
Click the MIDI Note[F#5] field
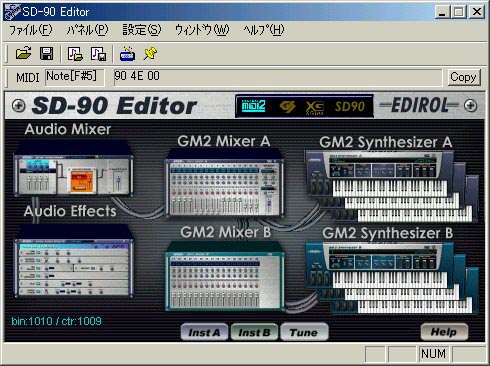75,77
